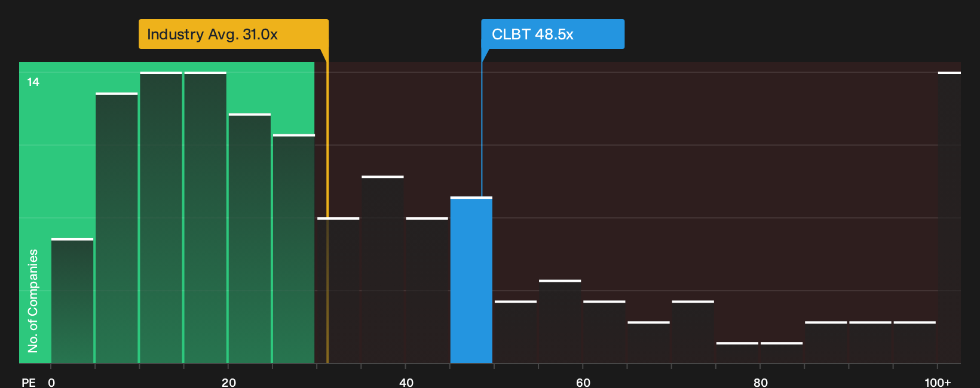Click the '60' x-axis tick label
This screenshot has width=980, height=388.
[583, 383]
